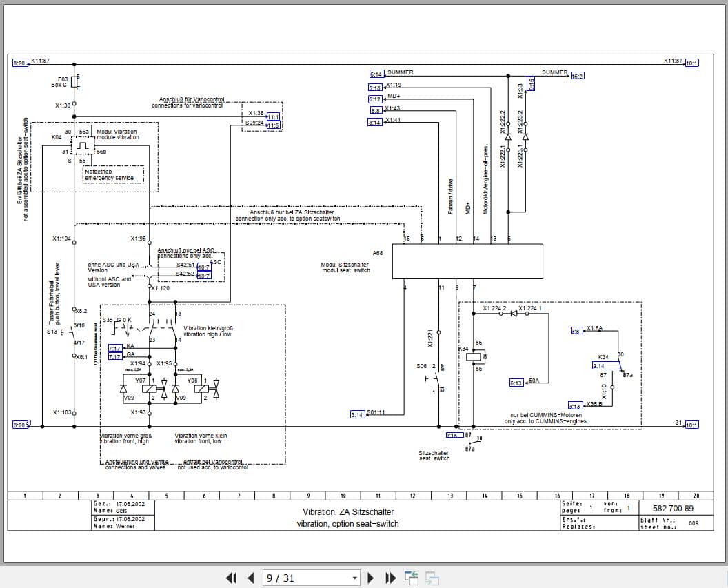The width and height of the screenshot is (728, 588).
Task: Click the X1:120 terminal label
Action: (x=161, y=288)
